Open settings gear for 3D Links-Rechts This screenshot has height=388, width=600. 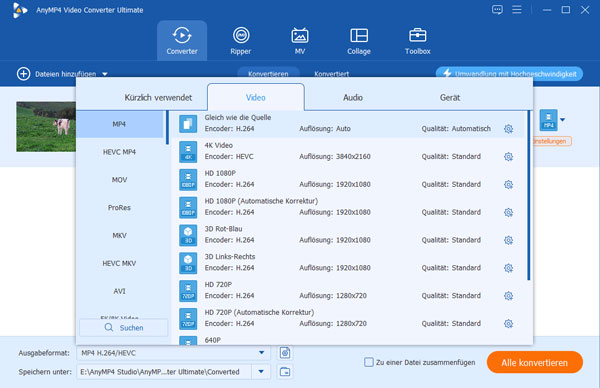click(x=508, y=268)
